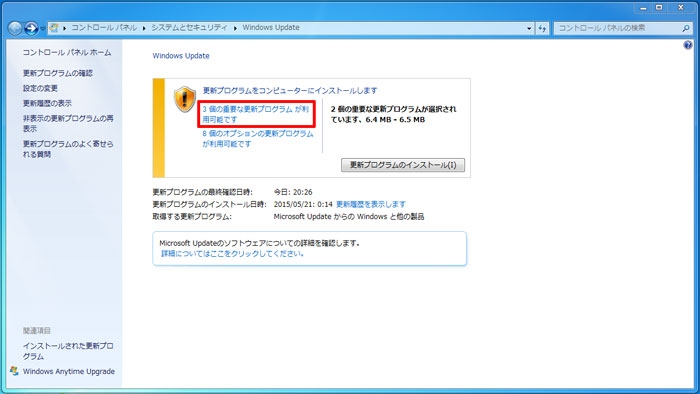Viewport: 700px width, 394px height.
Task: Click the search magnifier icon
Action: [686, 28]
